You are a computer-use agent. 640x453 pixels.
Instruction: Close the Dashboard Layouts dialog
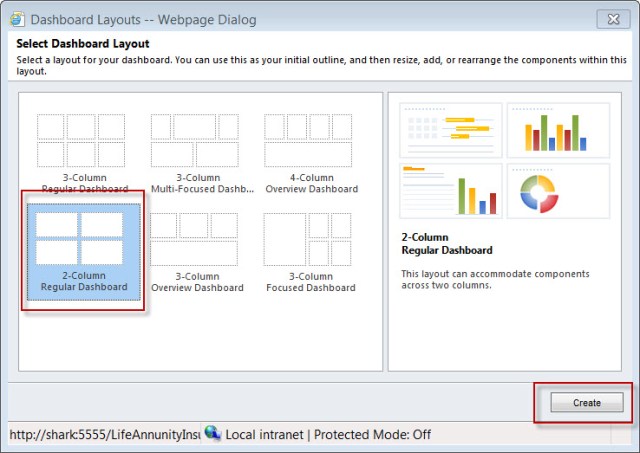point(611,18)
